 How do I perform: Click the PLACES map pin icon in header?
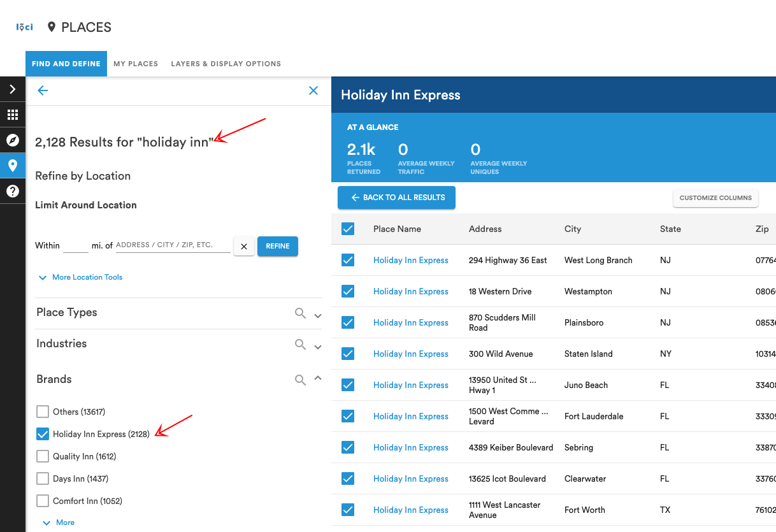52,27
